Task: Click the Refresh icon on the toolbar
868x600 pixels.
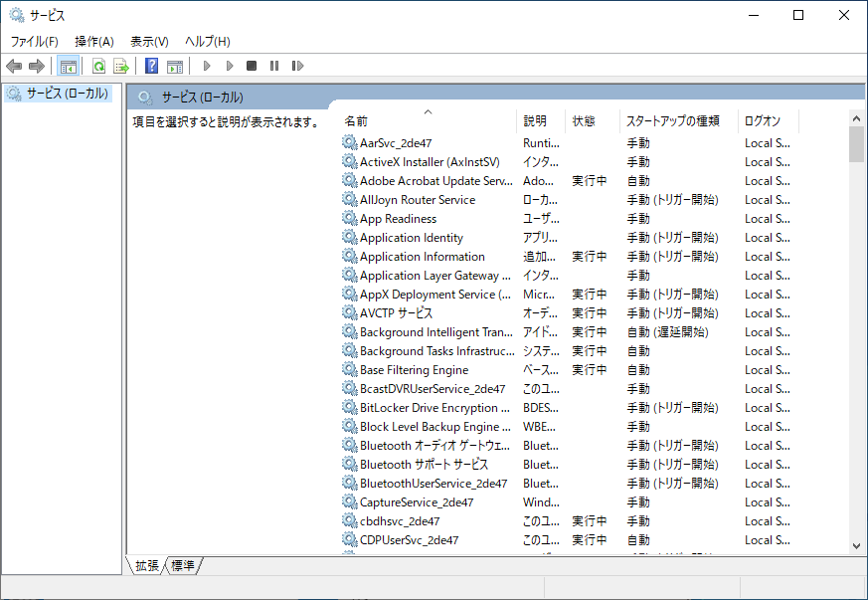Action: pyautogui.click(x=97, y=66)
